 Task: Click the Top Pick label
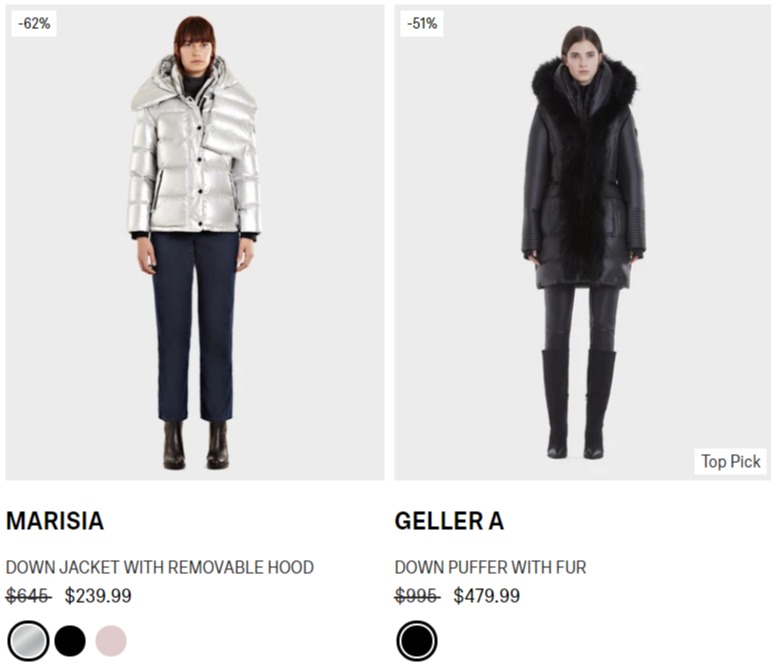(731, 461)
